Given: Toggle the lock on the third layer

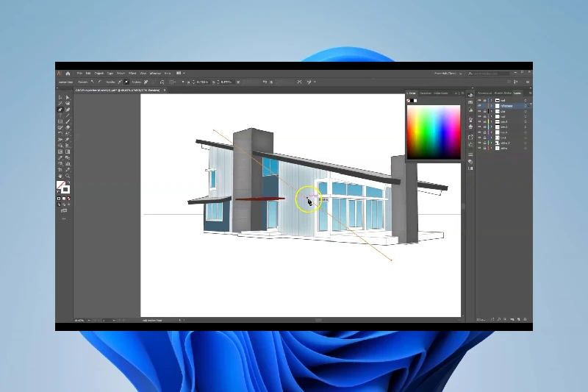Looking at the screenshot, I should [x=485, y=111].
